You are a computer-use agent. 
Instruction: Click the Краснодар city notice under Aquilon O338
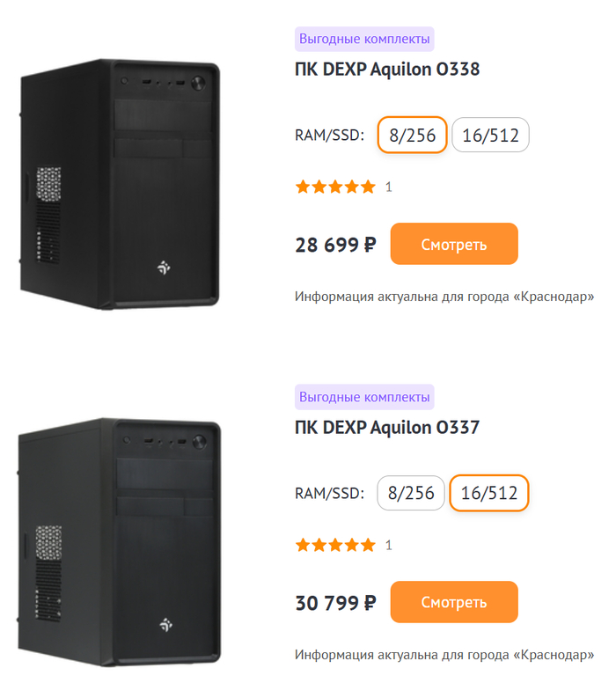pos(444,297)
